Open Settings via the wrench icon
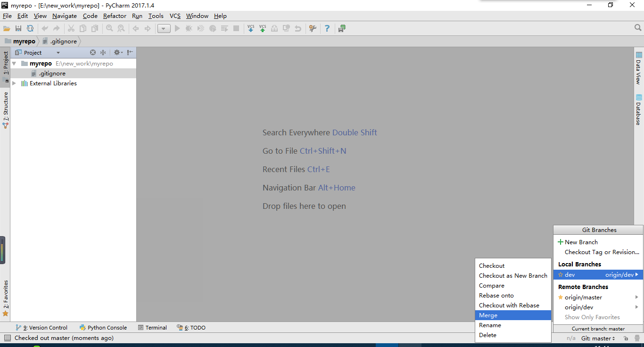Screen dimensions: 644x347 coord(313,29)
